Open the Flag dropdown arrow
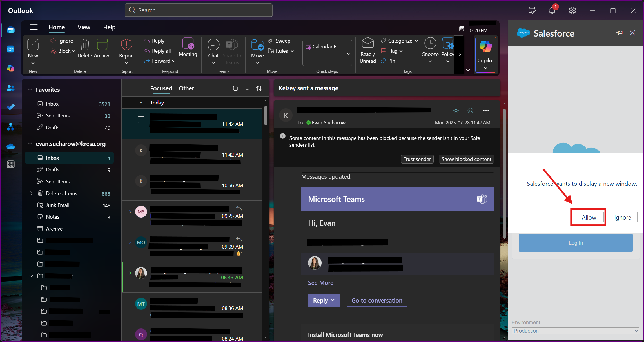The height and width of the screenshot is (342, 644). (401, 51)
